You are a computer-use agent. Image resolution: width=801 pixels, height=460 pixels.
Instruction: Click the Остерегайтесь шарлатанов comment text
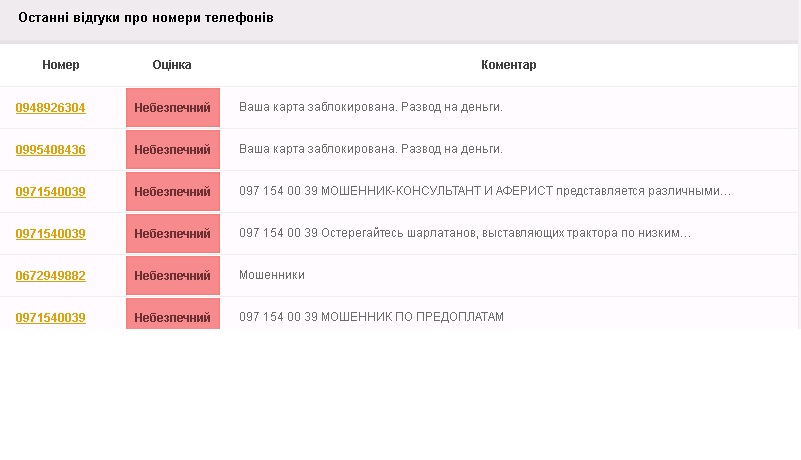[x=465, y=233]
